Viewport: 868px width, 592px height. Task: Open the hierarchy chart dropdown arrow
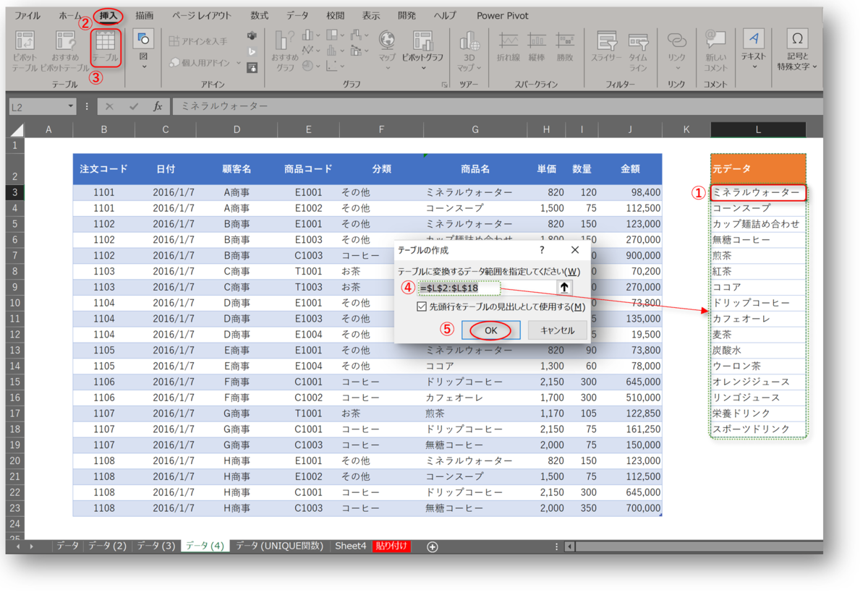point(342,35)
